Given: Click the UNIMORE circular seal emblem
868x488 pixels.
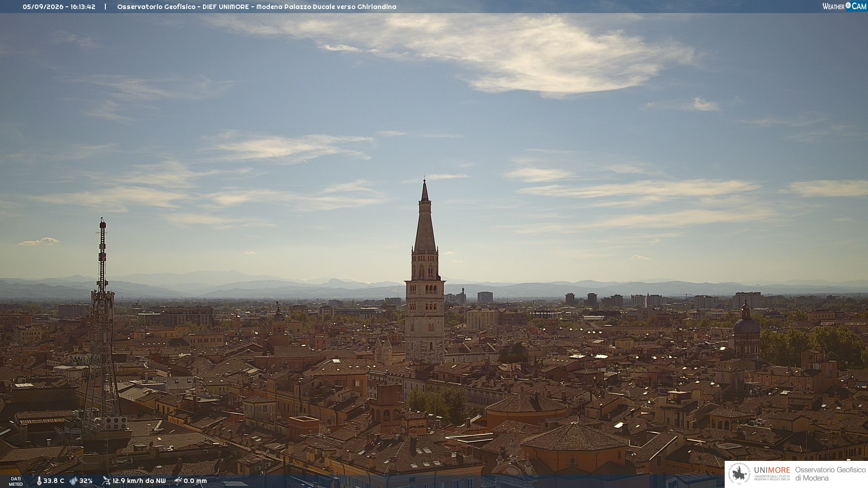Looking at the screenshot, I should pyautogui.click(x=739, y=474).
